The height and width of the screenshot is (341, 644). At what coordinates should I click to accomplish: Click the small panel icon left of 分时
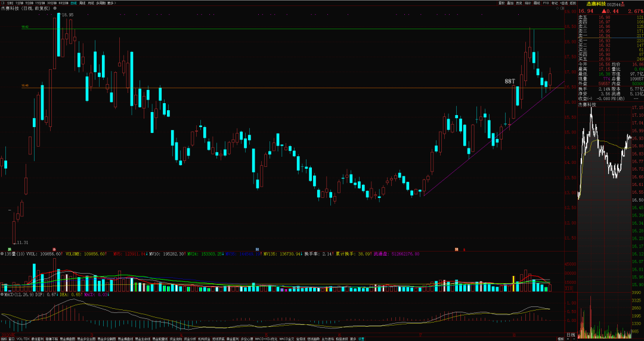tap(3, 3)
